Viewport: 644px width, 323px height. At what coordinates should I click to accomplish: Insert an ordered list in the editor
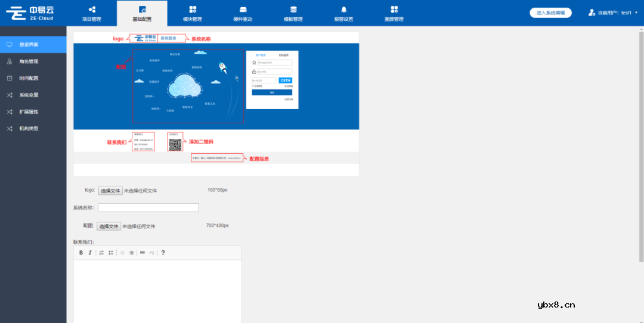101,253
